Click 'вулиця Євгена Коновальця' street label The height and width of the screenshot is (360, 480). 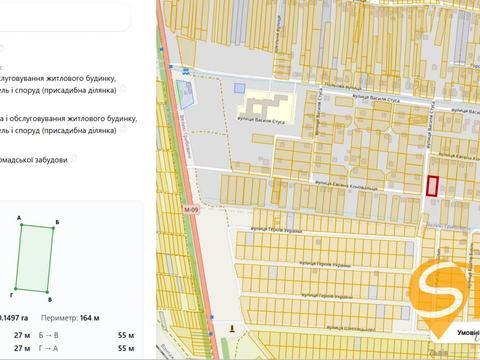pyautogui.click(x=346, y=185)
